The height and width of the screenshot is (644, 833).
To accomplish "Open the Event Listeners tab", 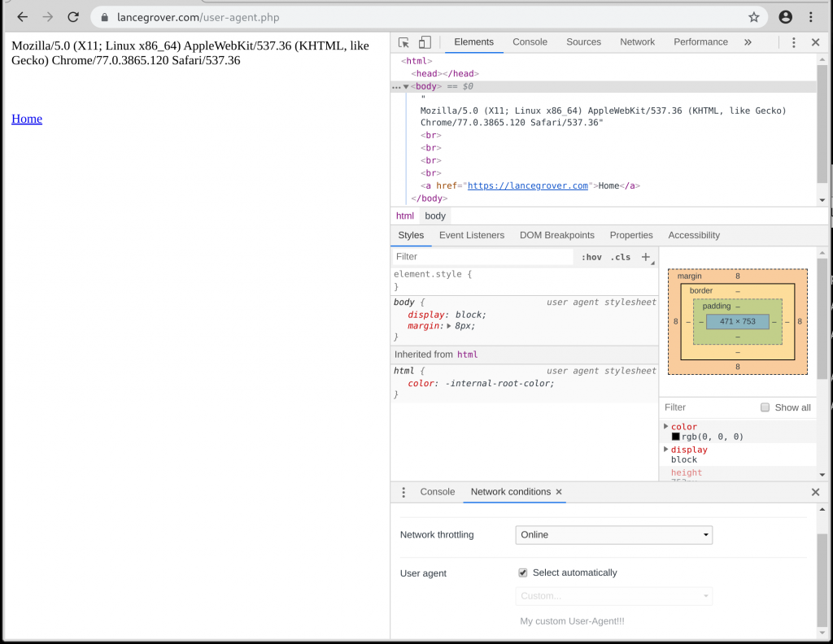I will point(472,235).
